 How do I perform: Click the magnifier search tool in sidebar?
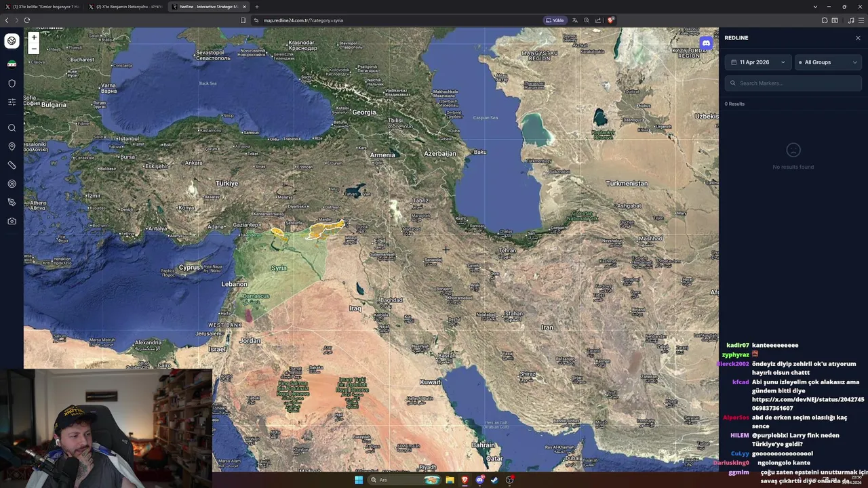tap(12, 127)
